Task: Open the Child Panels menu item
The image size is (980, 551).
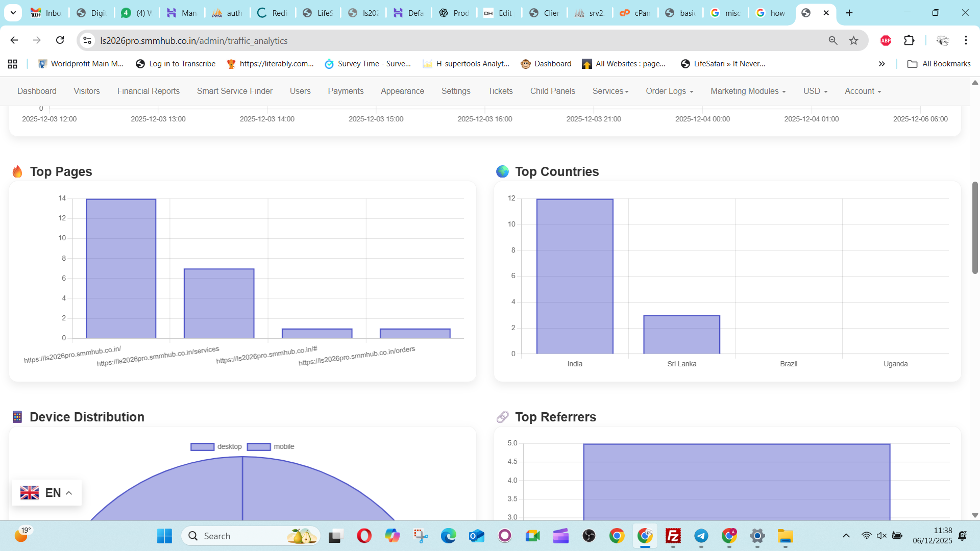Action: click(x=552, y=91)
